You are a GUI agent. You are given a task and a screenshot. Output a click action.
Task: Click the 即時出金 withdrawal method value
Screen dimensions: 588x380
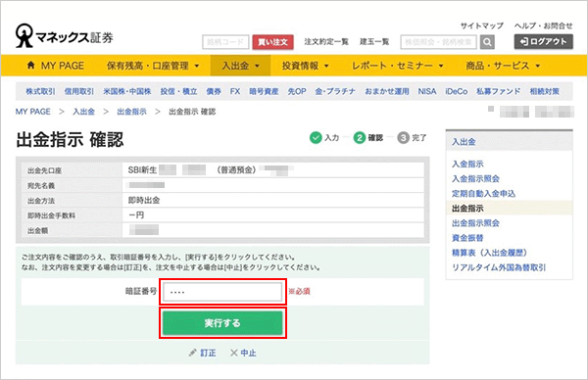pyautogui.click(x=144, y=201)
